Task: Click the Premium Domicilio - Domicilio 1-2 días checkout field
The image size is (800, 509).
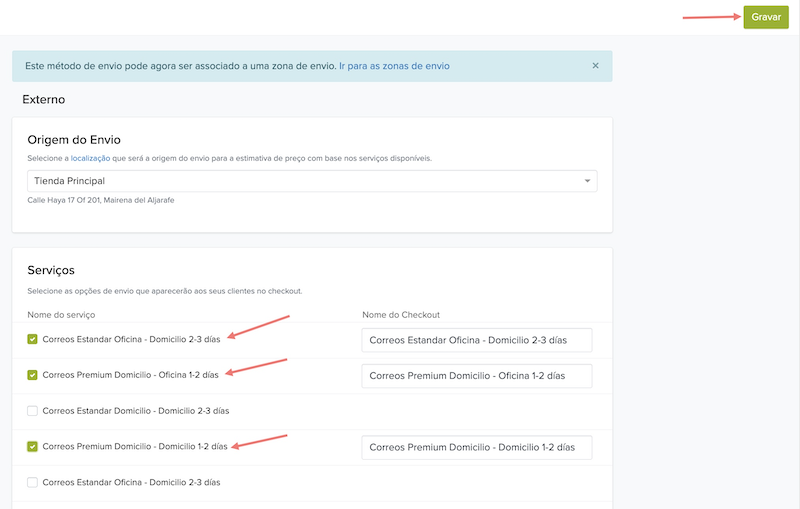Action: pos(477,447)
